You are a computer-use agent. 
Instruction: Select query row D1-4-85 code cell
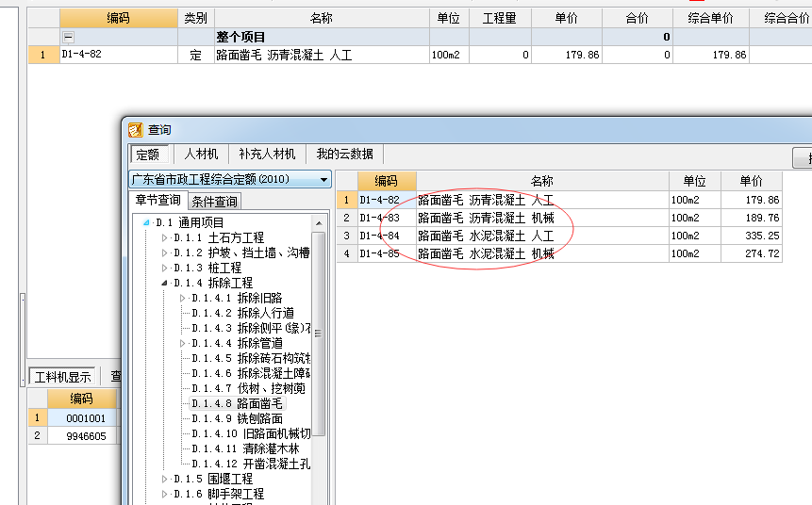387,253
